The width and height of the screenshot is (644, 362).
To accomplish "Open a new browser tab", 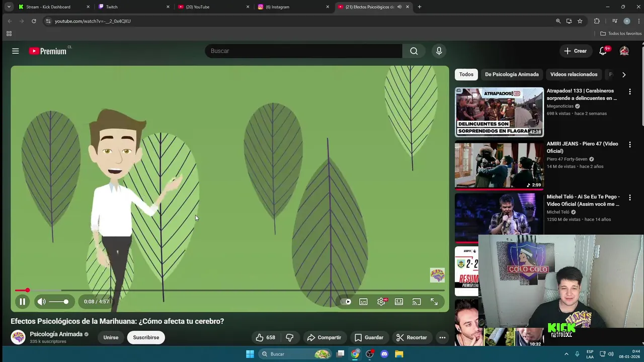I will [x=420, y=7].
